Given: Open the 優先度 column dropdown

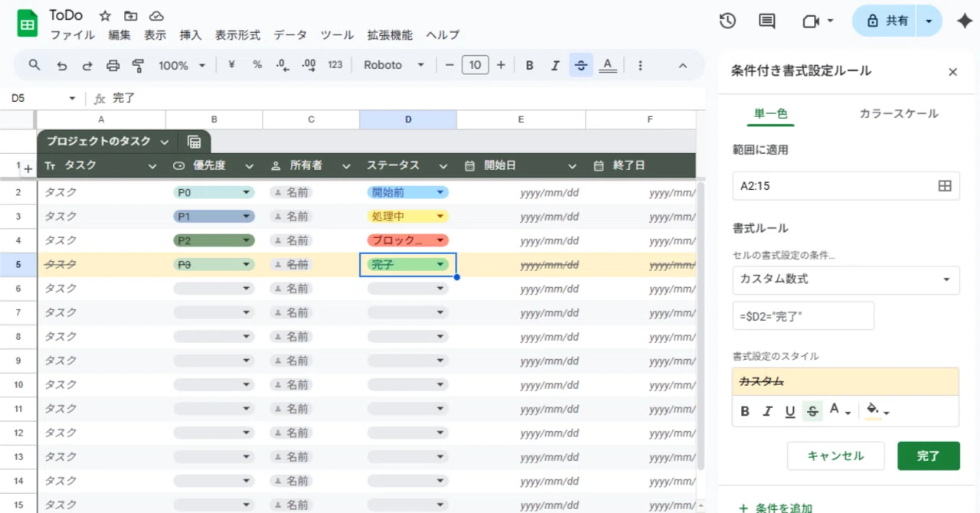Looking at the screenshot, I should (249, 166).
